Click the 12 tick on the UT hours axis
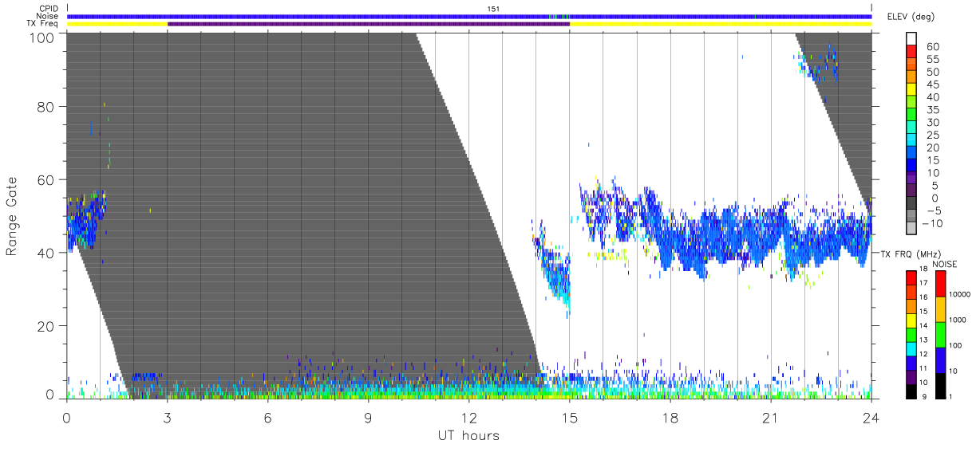This screenshot has height=452, width=980. click(468, 418)
